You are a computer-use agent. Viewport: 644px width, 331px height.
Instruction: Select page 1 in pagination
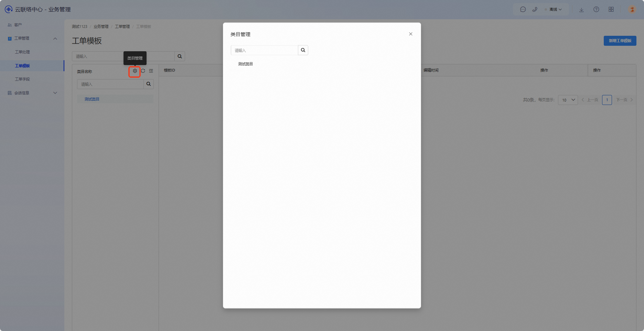(607, 100)
